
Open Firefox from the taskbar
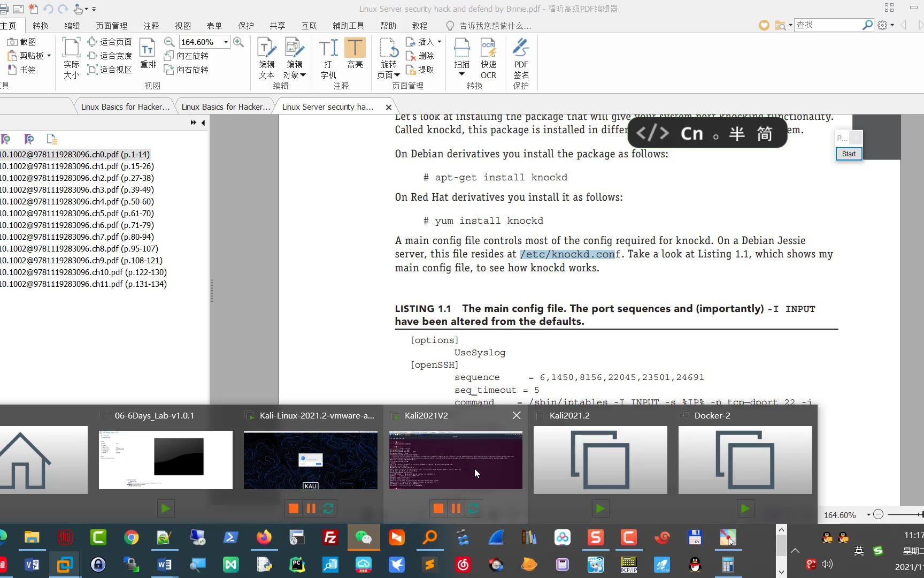[264, 537]
